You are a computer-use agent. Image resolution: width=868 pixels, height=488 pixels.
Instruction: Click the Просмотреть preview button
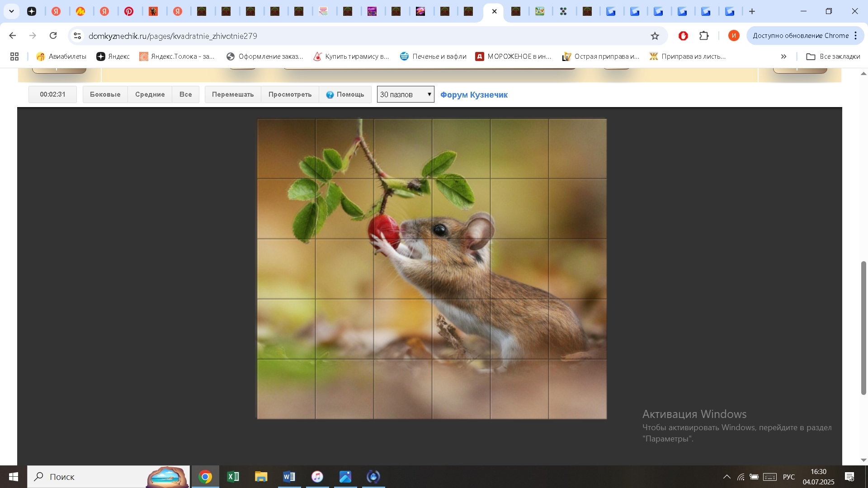(290, 94)
